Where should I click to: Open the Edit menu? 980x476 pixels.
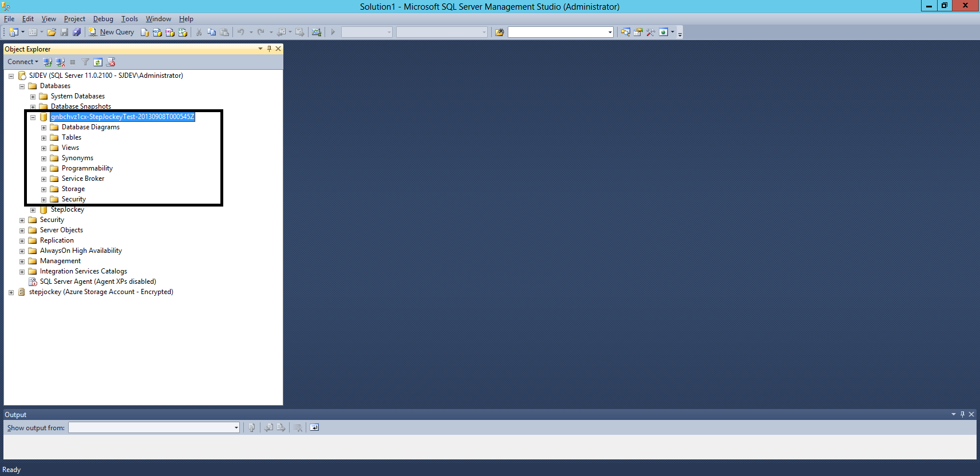(x=28, y=19)
